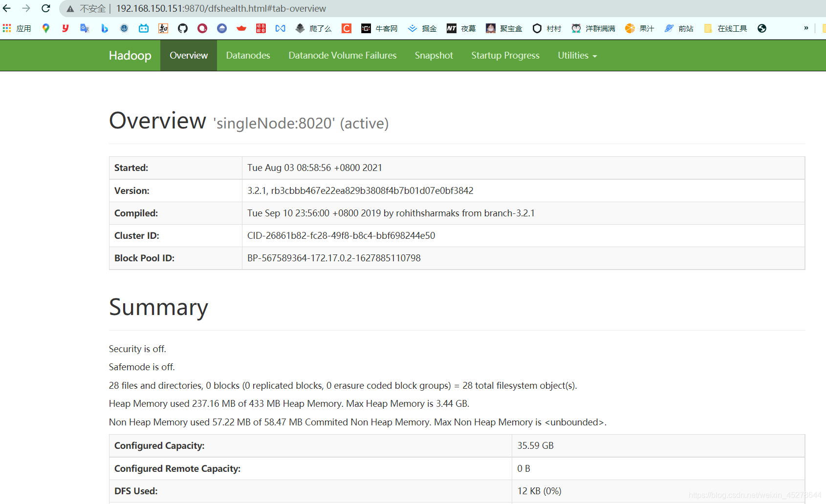The height and width of the screenshot is (504, 826).
Task: Click the Heap Memory used line
Action: pyautogui.click(x=289, y=403)
